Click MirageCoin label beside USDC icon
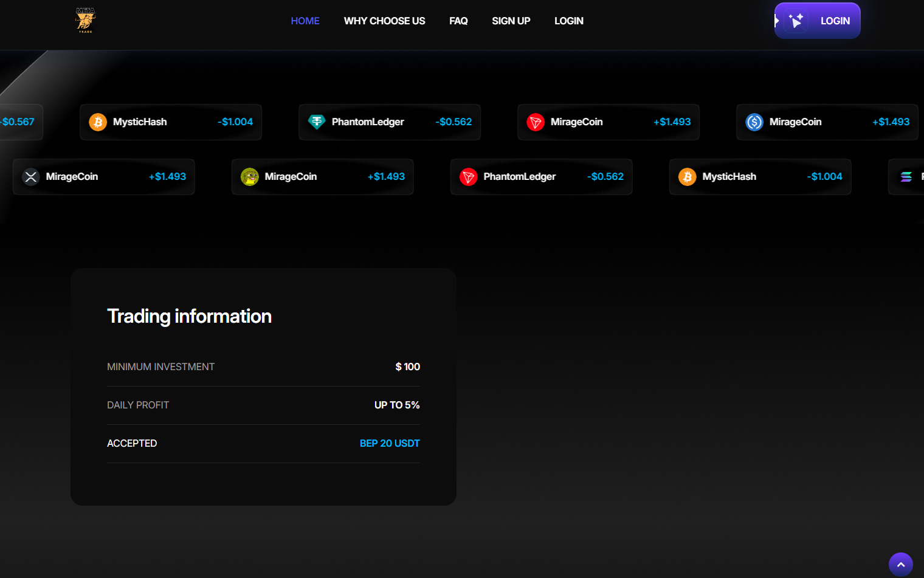The image size is (924, 578). tap(795, 122)
